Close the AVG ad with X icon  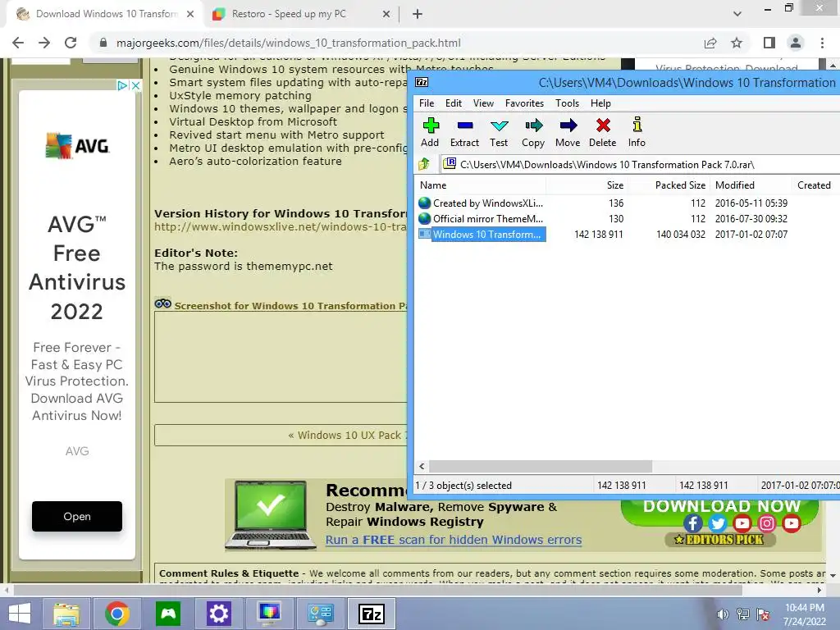(136, 85)
